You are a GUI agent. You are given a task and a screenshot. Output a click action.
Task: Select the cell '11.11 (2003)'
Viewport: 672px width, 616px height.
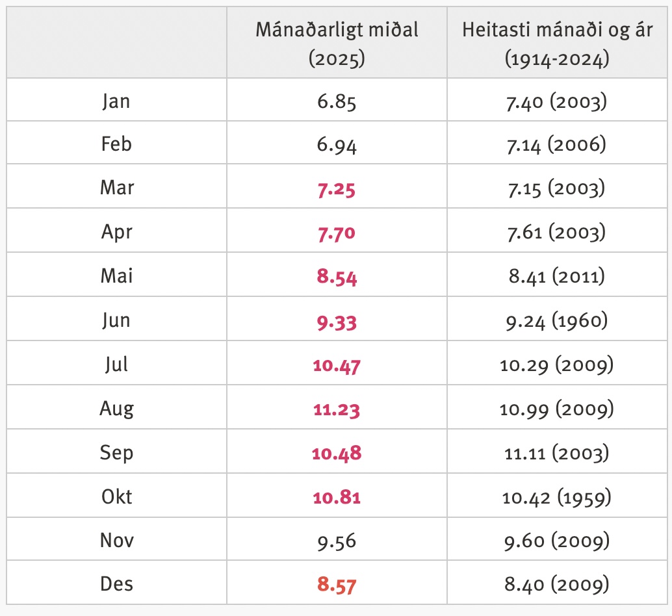tap(557, 453)
